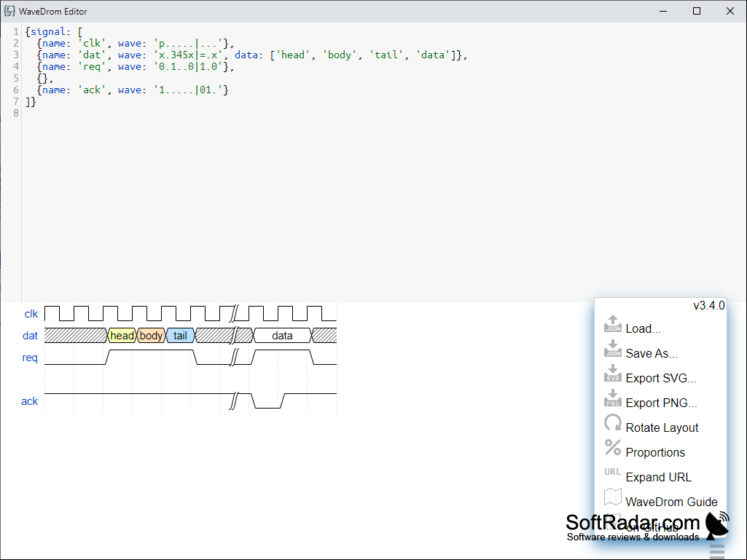Click the 'ack' name in code line 6

(92, 90)
